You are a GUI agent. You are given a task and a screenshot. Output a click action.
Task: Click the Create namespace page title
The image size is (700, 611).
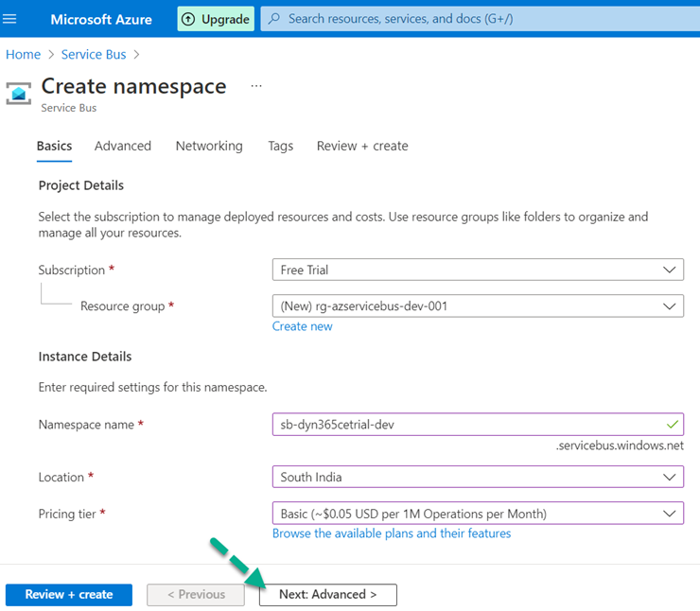133,86
